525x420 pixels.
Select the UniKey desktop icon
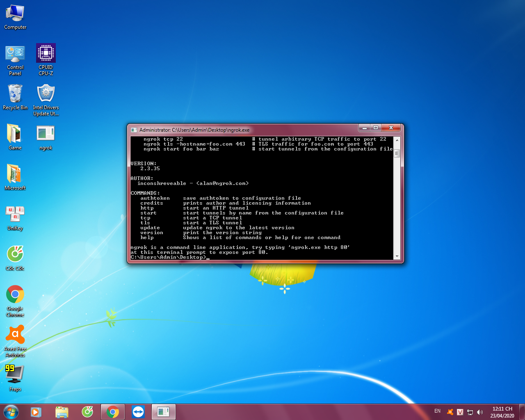tap(15, 215)
